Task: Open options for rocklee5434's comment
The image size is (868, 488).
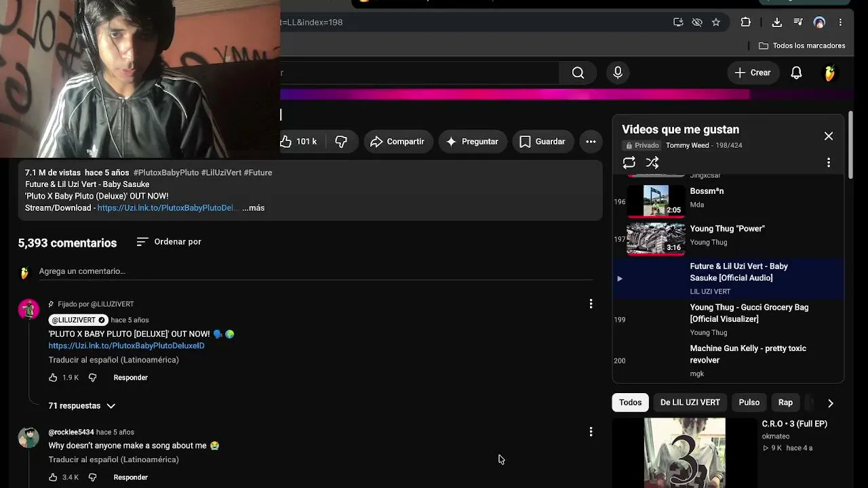Action: [x=591, y=432]
